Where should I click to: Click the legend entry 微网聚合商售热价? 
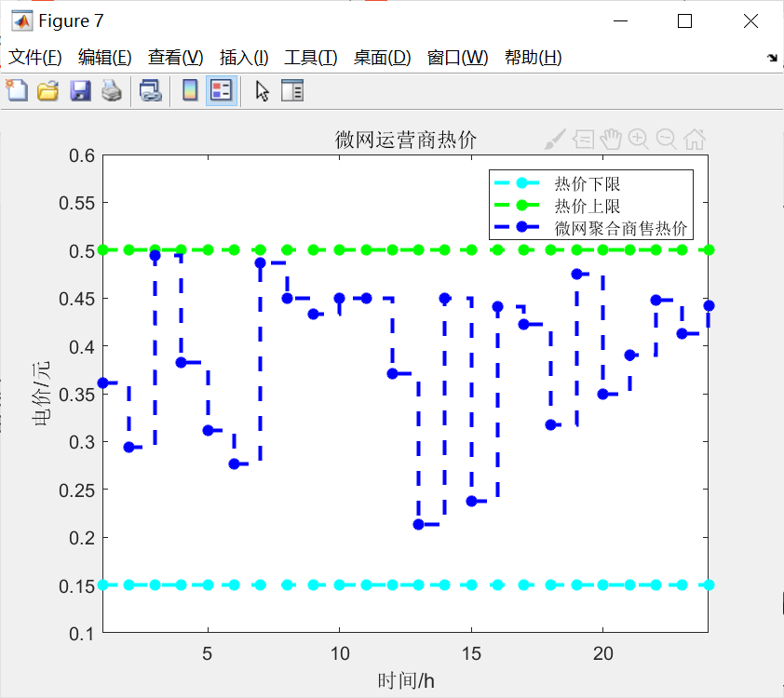(x=620, y=228)
